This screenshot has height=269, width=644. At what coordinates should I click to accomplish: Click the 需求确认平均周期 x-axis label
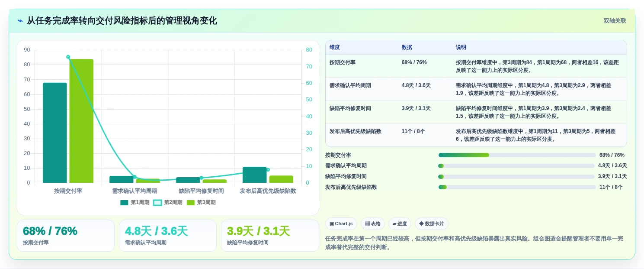click(x=135, y=191)
